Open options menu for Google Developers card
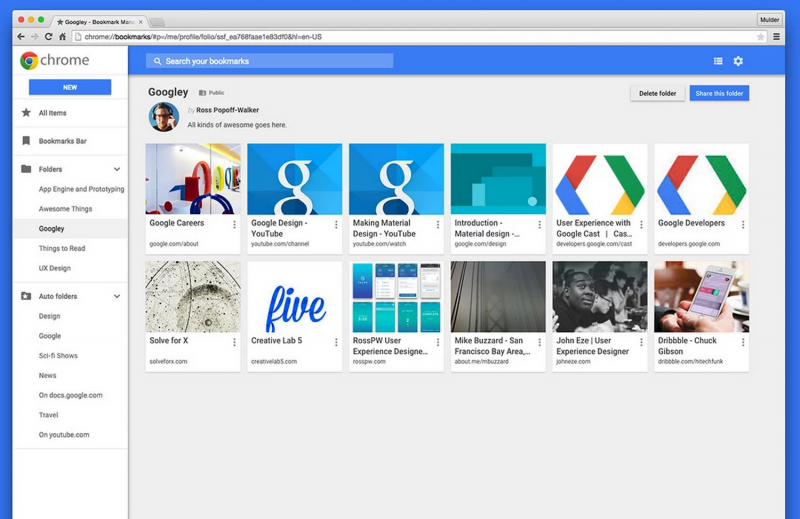Viewport: 800px width, 519px height. (743, 225)
